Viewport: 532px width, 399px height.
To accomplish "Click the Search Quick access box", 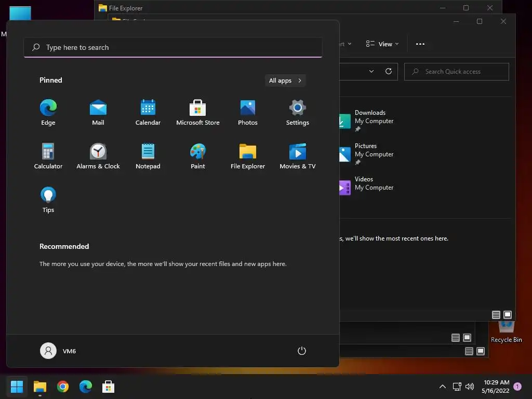I will [x=456, y=72].
